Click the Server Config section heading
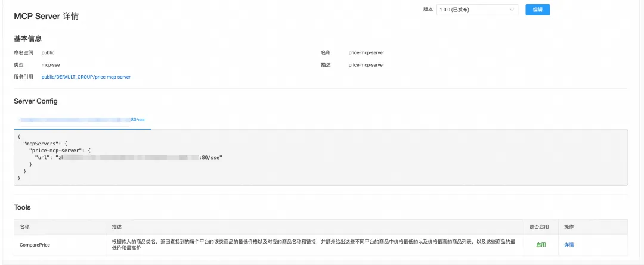 (36, 101)
